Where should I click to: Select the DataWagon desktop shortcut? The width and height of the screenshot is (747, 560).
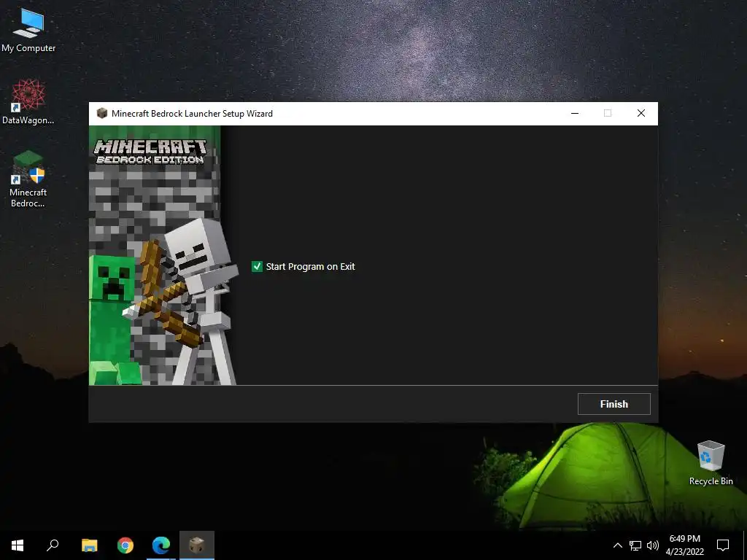tap(28, 102)
